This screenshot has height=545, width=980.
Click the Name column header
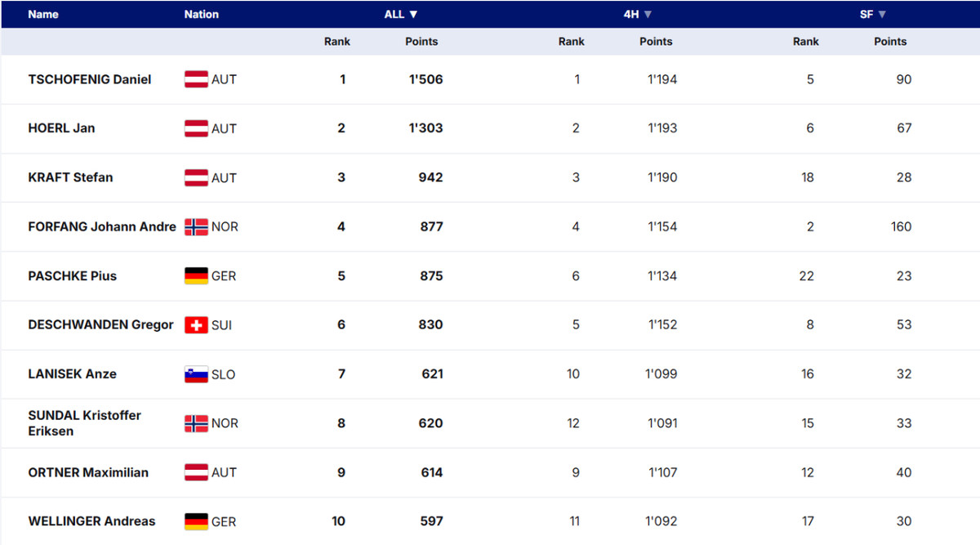pos(43,15)
